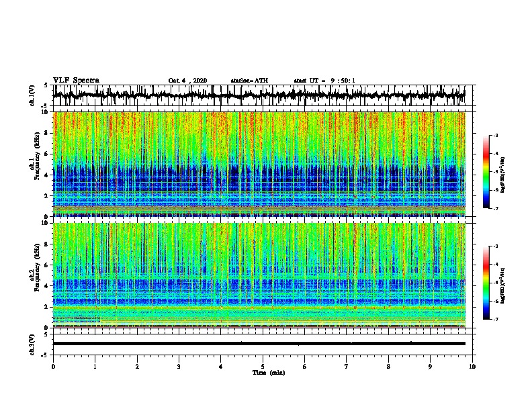Click the upper color scale bar beside ch.1

[x=486, y=172]
